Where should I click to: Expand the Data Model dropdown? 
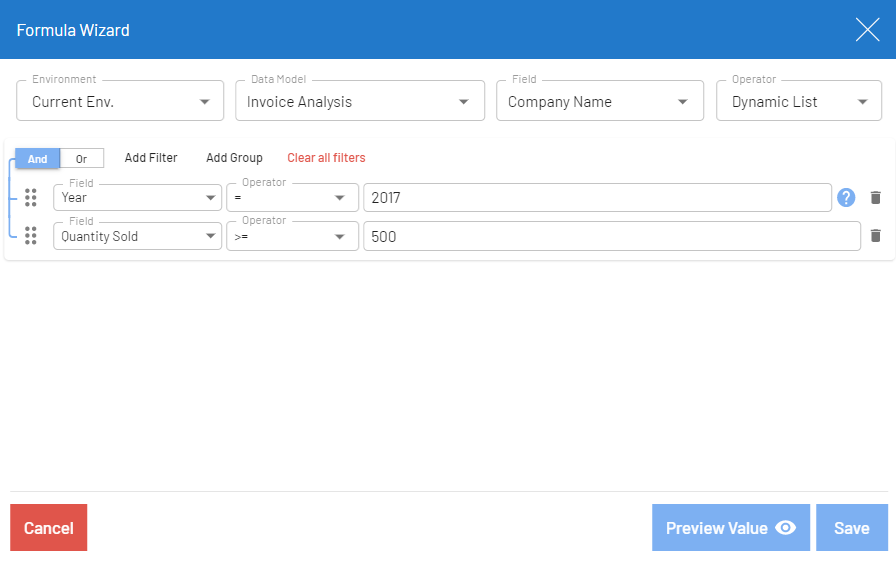point(359,101)
